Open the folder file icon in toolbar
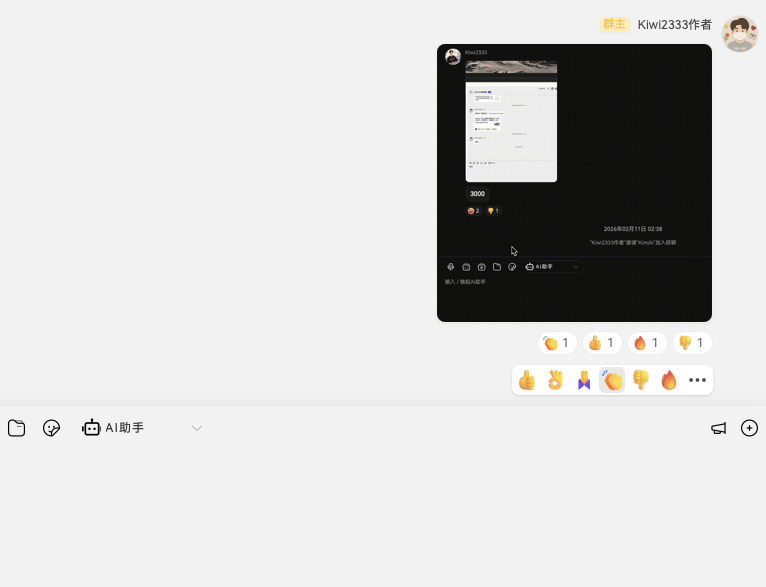Screen dimensions: 766x587 (x=16, y=428)
